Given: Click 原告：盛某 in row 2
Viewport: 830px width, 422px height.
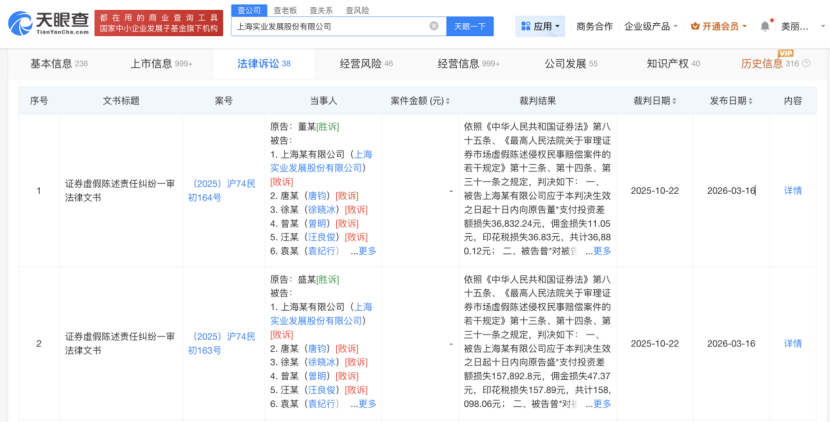Looking at the screenshot, I should pyautogui.click(x=293, y=280).
